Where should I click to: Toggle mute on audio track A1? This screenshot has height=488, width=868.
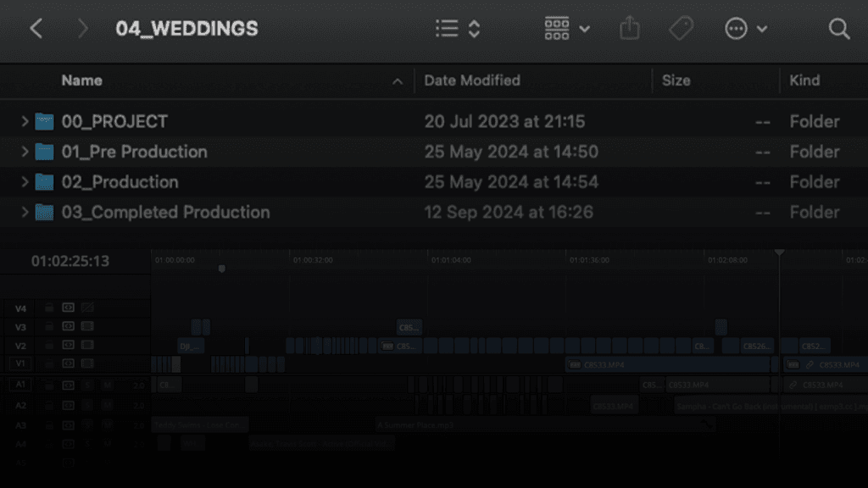click(x=108, y=385)
